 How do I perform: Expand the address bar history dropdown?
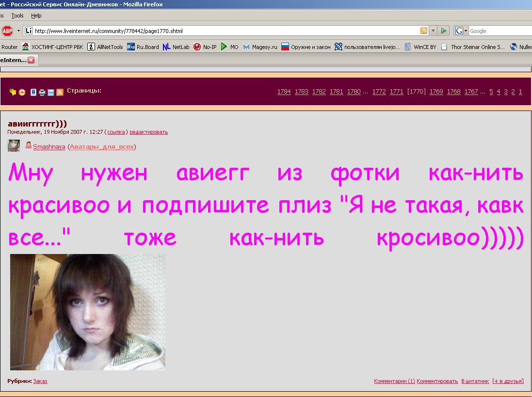(433, 31)
